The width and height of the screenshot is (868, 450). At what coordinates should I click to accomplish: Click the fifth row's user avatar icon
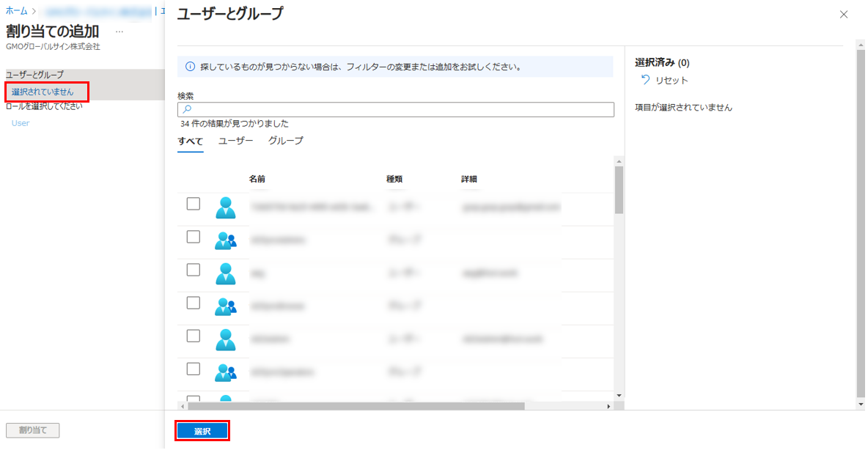pos(225,340)
